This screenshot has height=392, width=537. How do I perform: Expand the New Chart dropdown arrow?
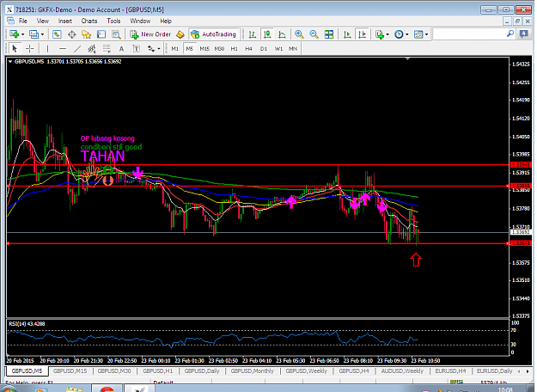click(x=22, y=34)
